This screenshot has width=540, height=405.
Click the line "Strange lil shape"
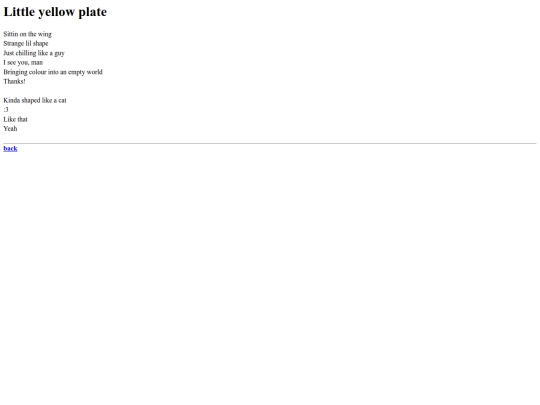[26, 43]
